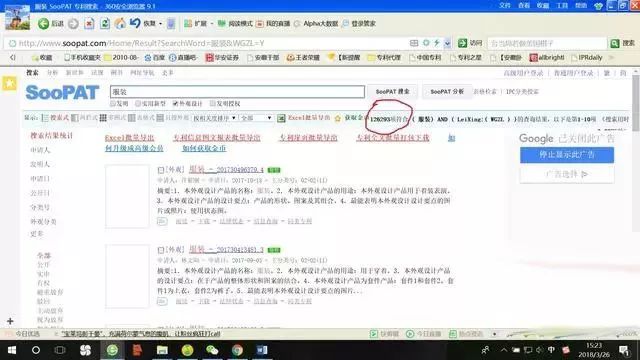This screenshot has height=360, width=640.
Task: Open Cortana search circle on taskbar
Action: pos(36,350)
